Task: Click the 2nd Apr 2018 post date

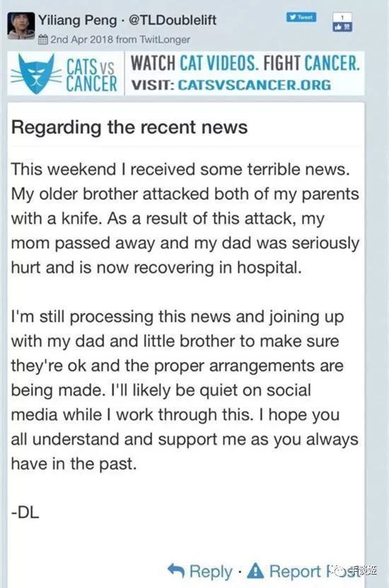Action: [82, 40]
